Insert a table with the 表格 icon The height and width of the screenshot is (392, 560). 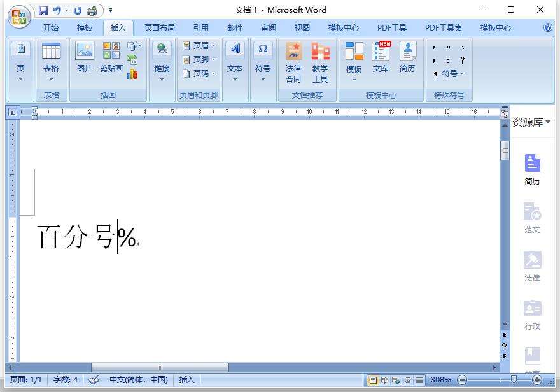click(51, 51)
